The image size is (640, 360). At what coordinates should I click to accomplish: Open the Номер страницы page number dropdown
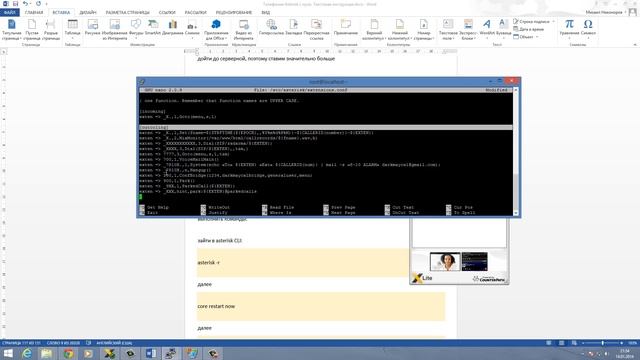pyautogui.click(x=424, y=29)
